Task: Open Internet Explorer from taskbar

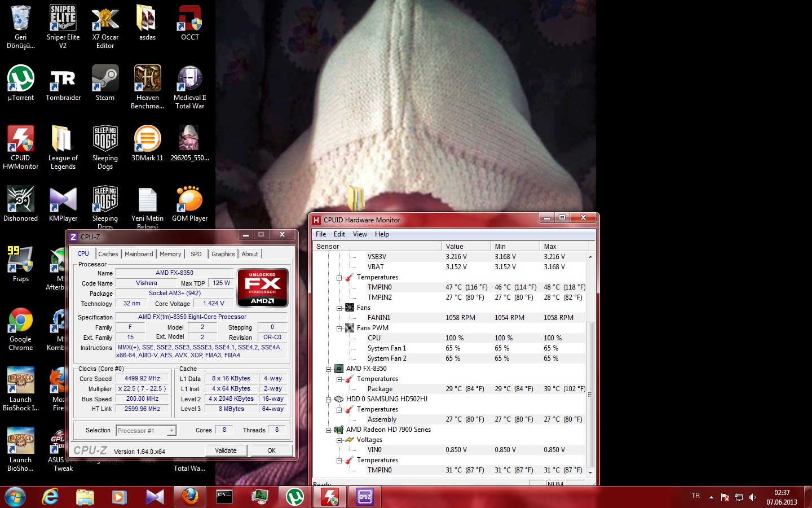Action: pos(50,497)
